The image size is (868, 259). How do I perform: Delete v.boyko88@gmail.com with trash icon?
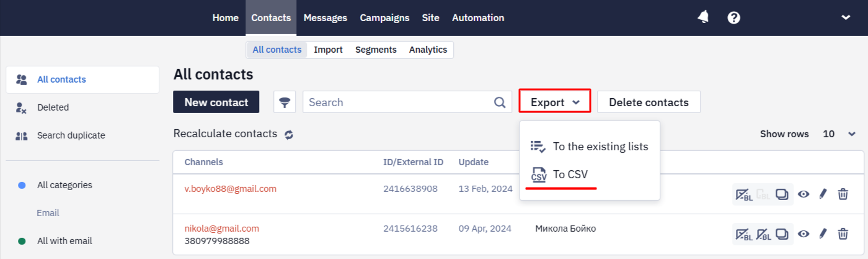tap(843, 194)
